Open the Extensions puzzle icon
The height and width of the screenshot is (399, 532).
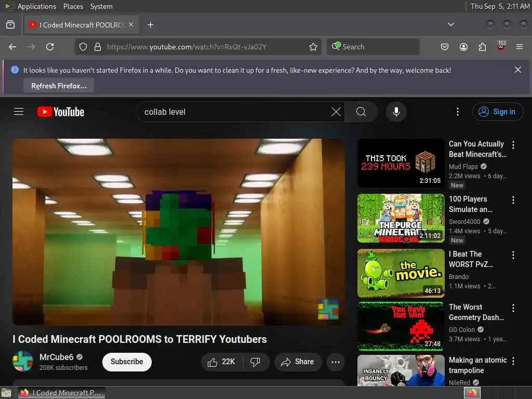click(482, 47)
